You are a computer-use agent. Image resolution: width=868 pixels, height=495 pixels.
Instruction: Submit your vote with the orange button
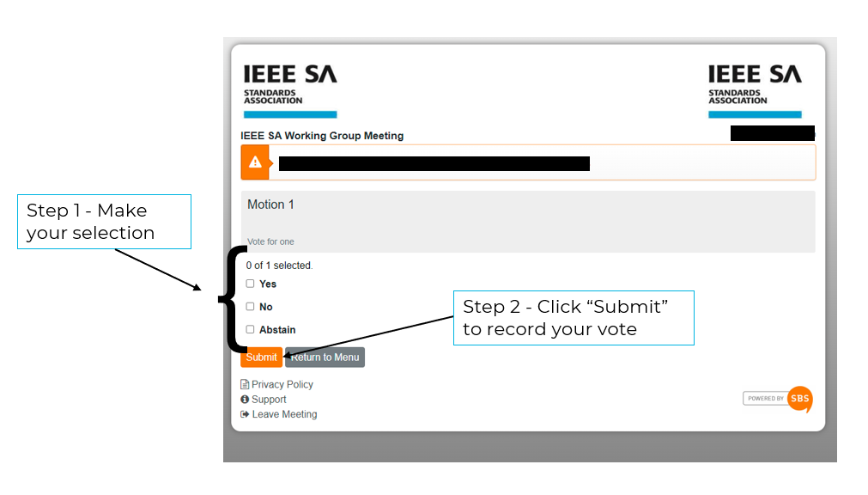[x=261, y=357]
